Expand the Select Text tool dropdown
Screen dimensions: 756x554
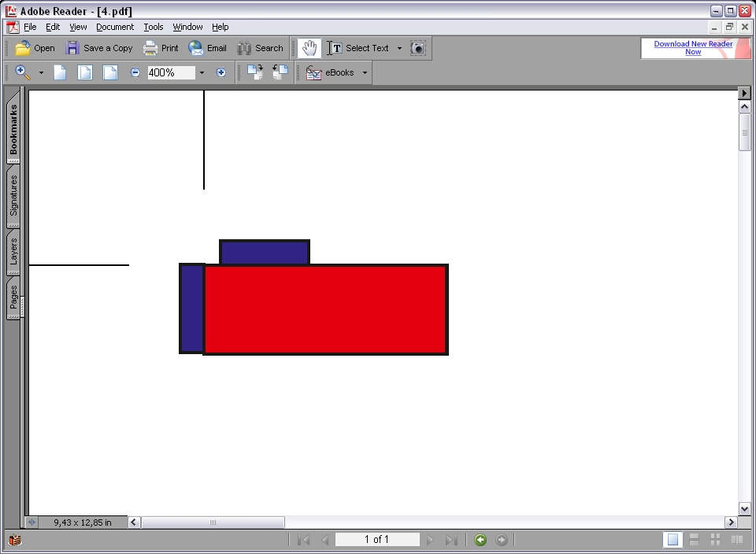399,48
